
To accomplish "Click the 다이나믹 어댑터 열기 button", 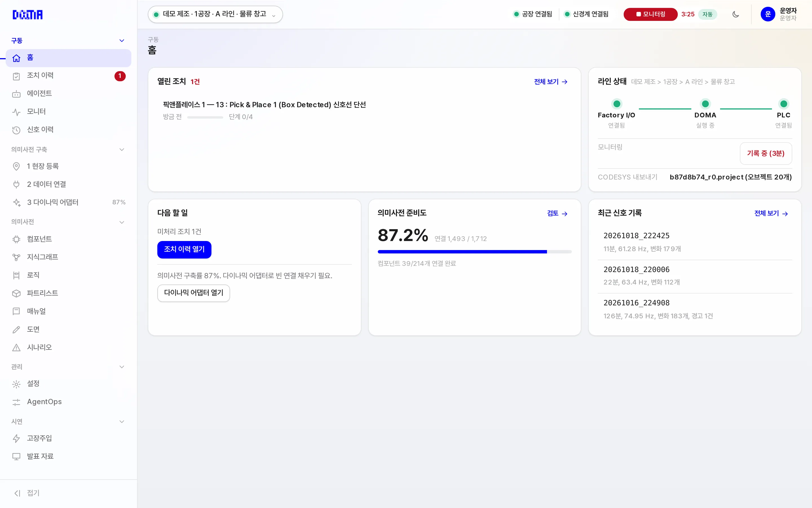I will click(194, 293).
